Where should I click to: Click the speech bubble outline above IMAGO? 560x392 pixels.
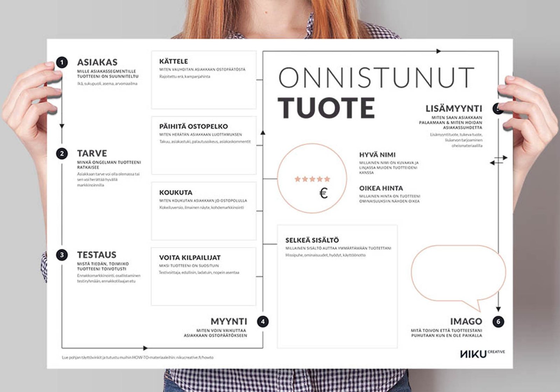(x=458, y=278)
